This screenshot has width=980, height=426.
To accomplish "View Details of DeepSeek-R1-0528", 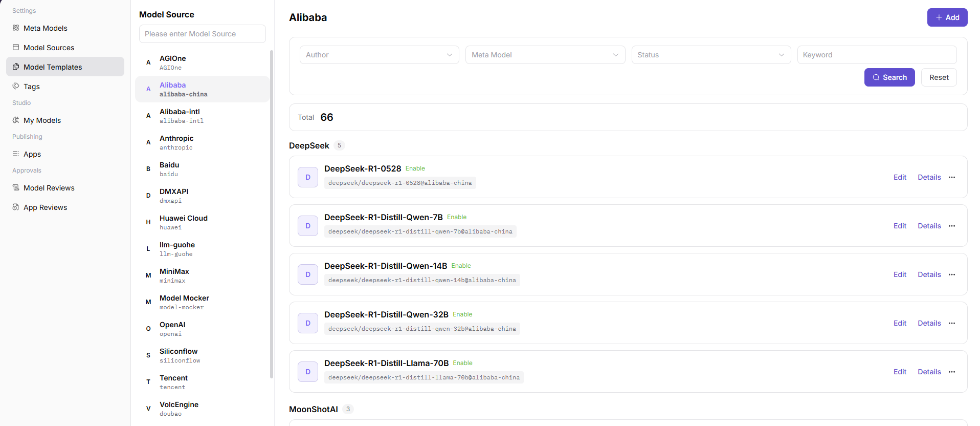I will pos(929,177).
